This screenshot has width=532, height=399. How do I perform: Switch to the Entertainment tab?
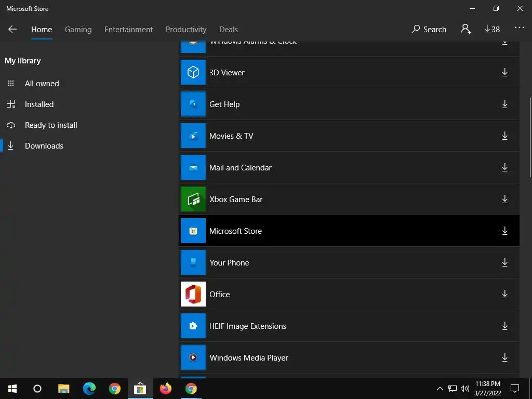click(x=128, y=30)
